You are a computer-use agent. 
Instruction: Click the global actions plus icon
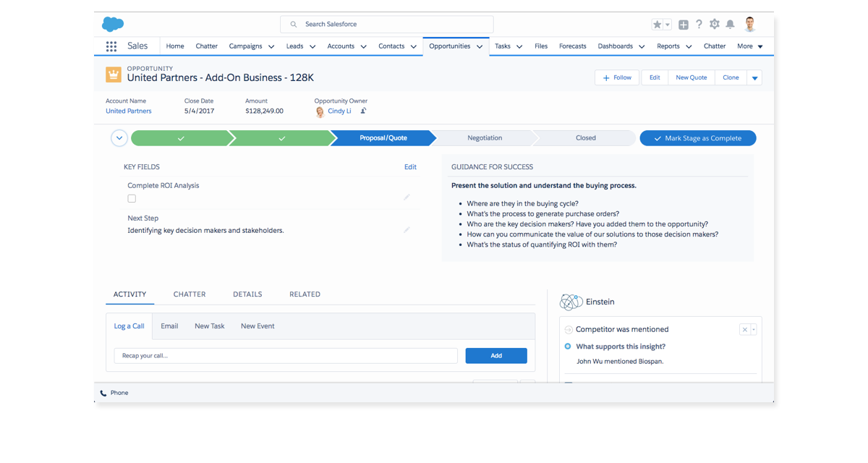pos(684,25)
